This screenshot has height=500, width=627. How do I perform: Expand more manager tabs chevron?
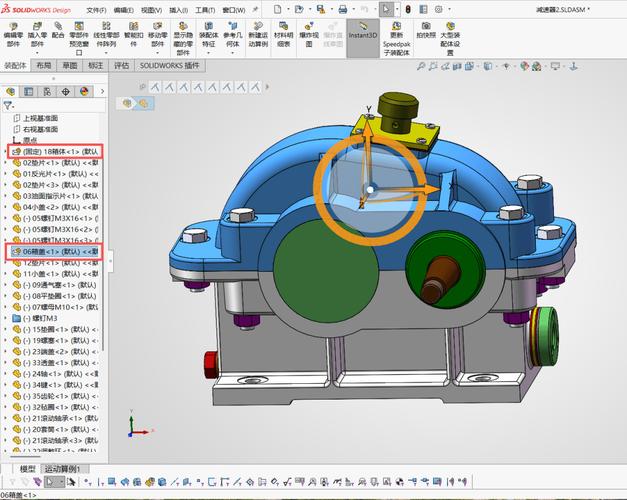tap(102, 92)
